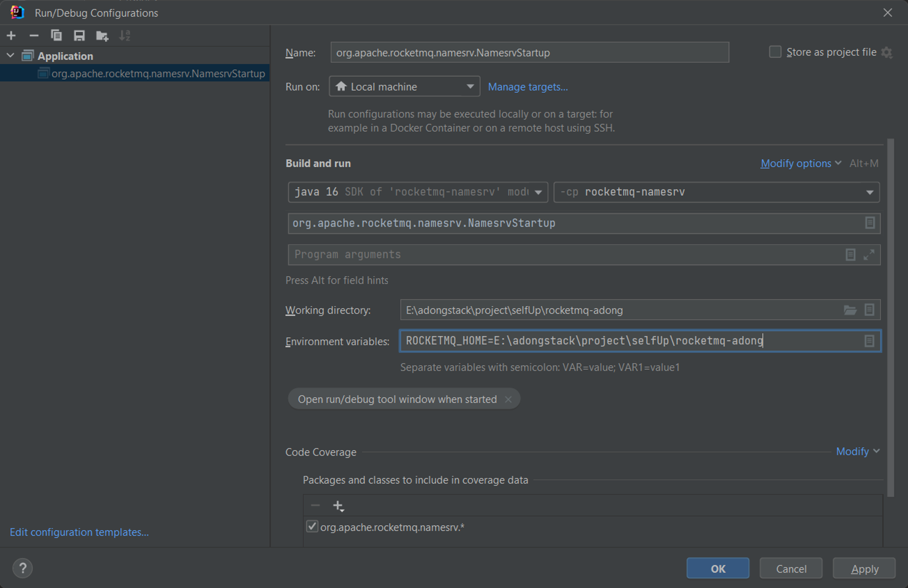Screen dimensions: 908x588
Task: Click the Press Alt for field hints text
Action: point(337,280)
